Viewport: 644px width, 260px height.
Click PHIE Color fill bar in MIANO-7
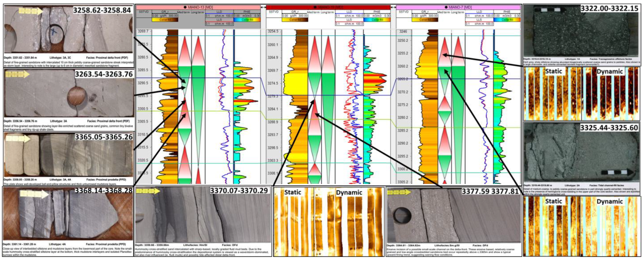[507, 20]
